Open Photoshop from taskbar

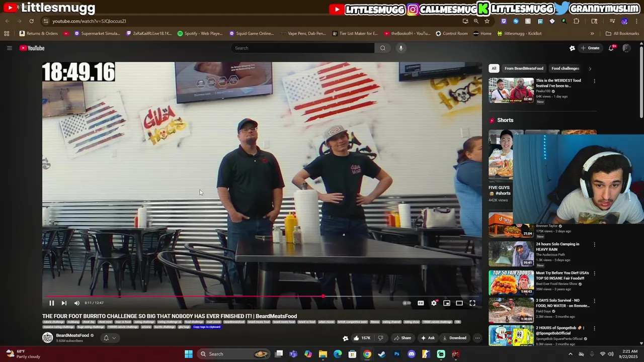pos(396,354)
